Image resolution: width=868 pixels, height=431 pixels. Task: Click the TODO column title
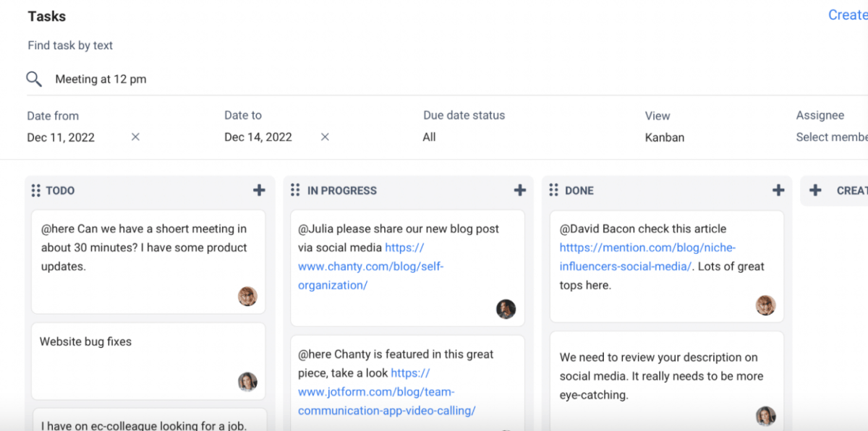point(60,191)
